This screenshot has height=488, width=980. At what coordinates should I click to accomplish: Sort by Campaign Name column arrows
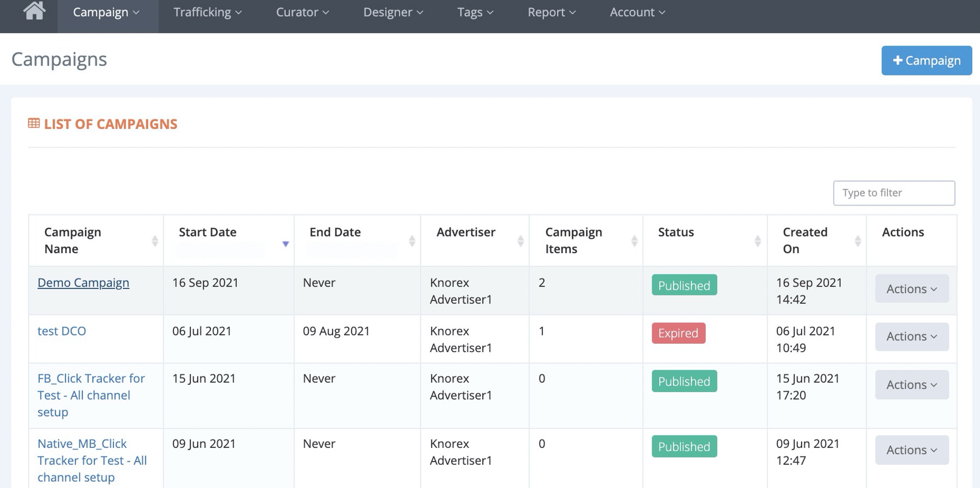point(155,241)
